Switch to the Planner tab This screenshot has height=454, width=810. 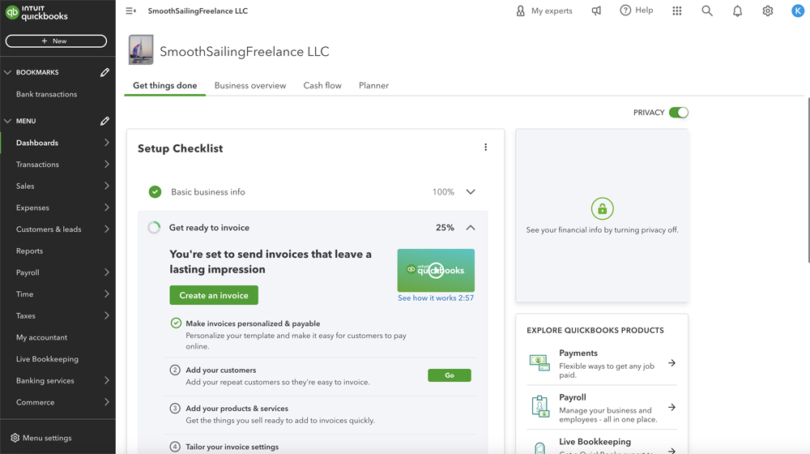tap(373, 86)
